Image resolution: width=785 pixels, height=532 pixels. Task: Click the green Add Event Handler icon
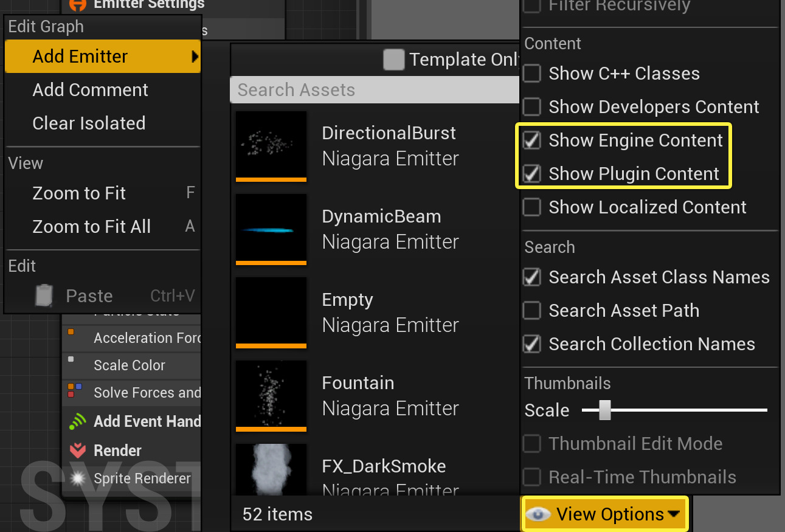point(78,421)
